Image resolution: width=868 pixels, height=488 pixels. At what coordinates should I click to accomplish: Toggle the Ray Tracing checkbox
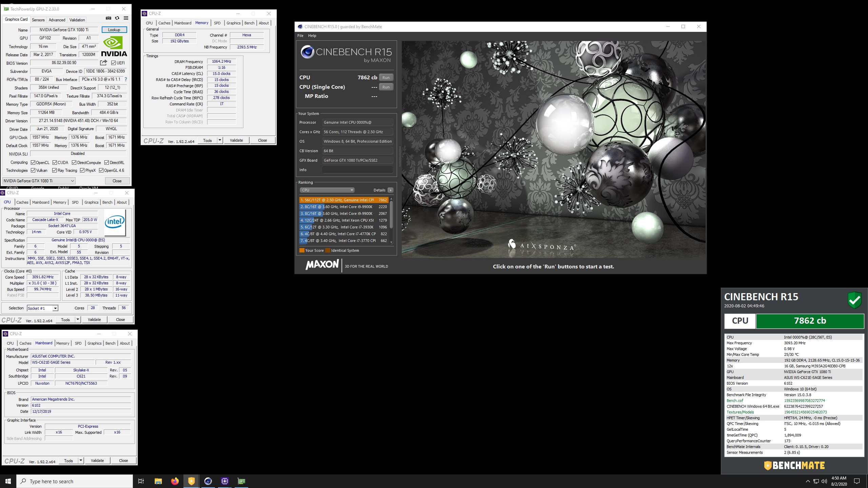(x=55, y=170)
